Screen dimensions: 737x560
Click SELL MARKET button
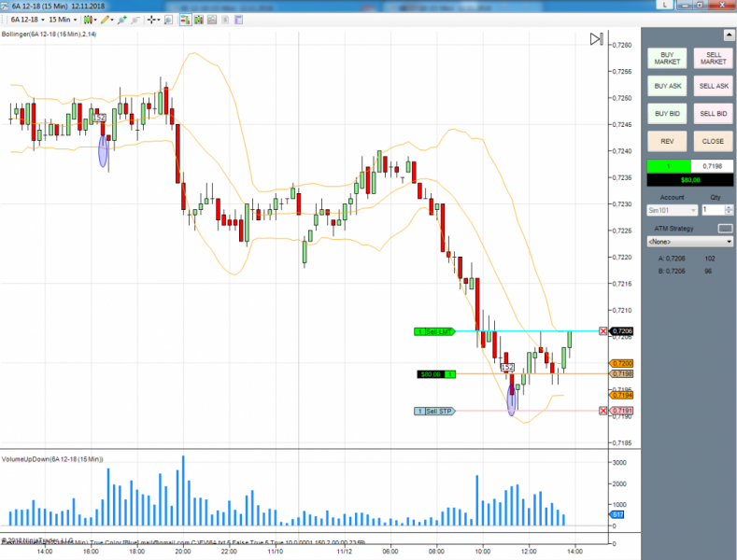[714, 58]
